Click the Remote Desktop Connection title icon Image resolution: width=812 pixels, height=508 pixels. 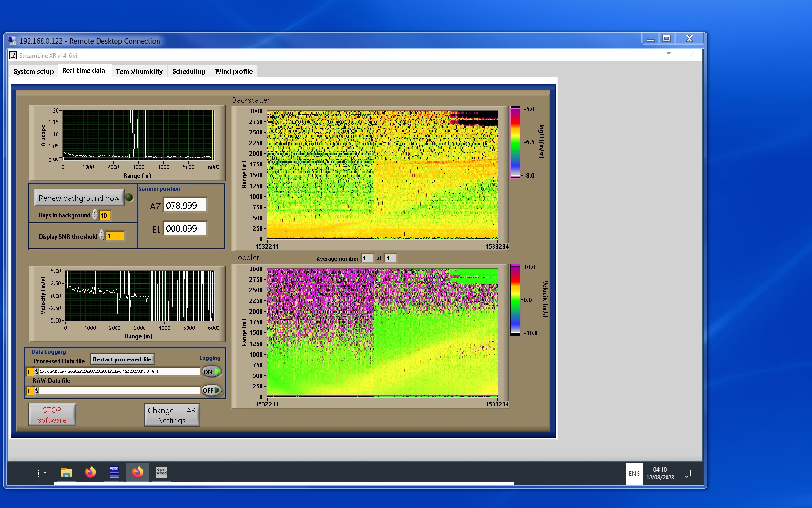(12, 41)
